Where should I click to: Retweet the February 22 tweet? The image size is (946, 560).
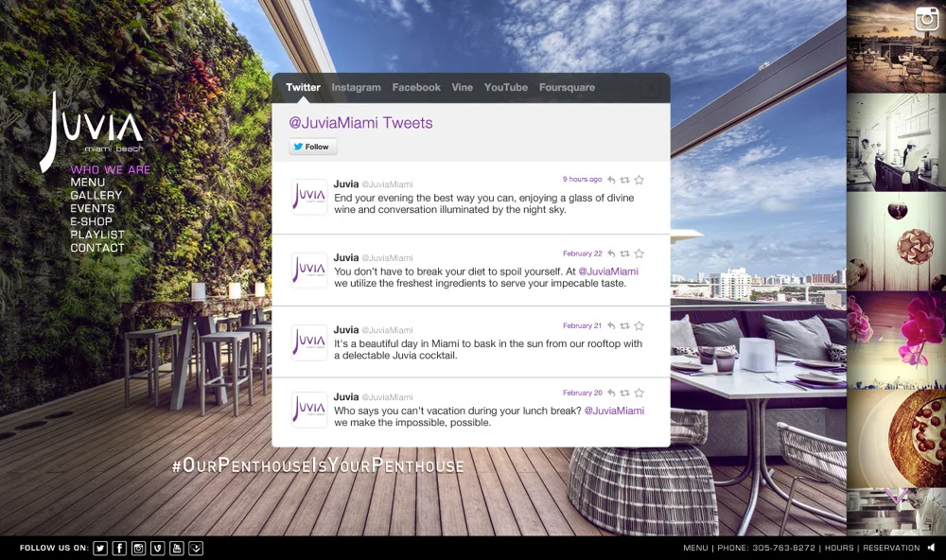point(625,254)
